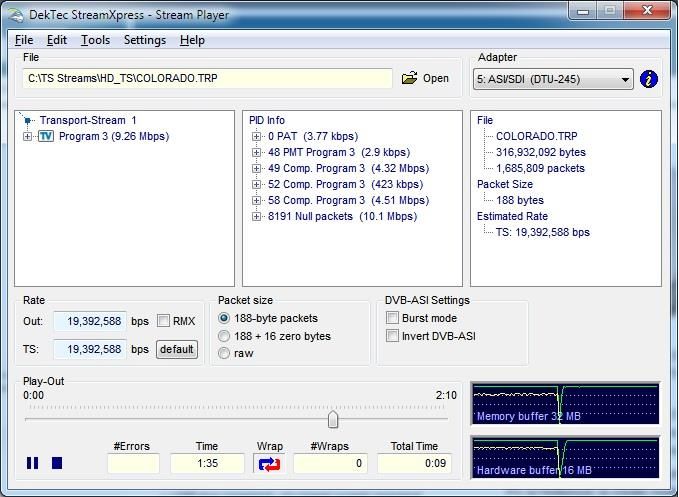Select 8191 Null packets (10.1 Mbps) row
679x497 pixels.
pyautogui.click(x=343, y=216)
